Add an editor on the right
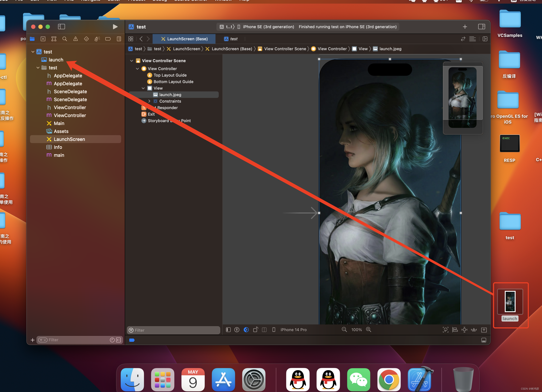This screenshot has width=542, height=392. (x=485, y=39)
